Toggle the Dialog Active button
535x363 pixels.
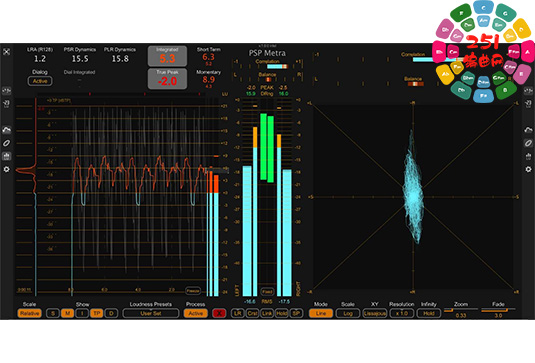[40, 81]
